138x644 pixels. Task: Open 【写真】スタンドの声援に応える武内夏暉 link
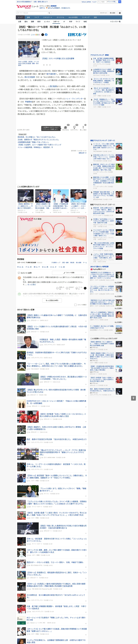pos(58,58)
